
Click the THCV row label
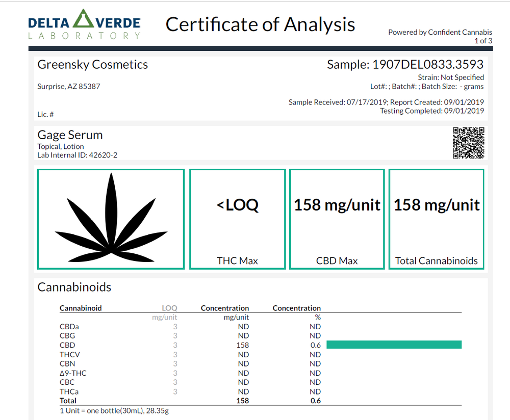[69, 355]
